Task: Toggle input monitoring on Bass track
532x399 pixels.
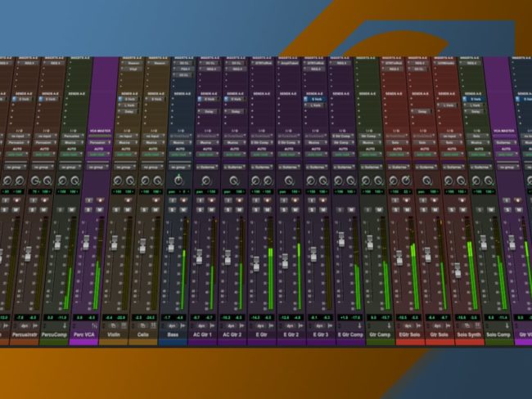Action: click(x=173, y=200)
